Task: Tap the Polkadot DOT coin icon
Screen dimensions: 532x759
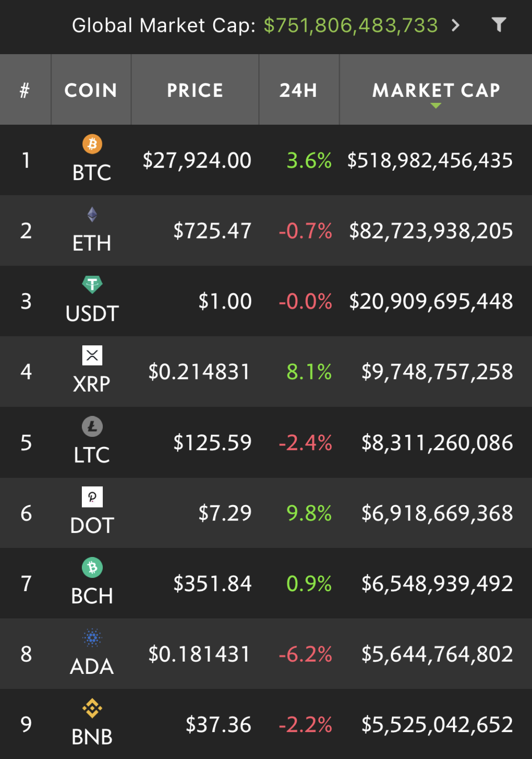Action: tap(92, 497)
